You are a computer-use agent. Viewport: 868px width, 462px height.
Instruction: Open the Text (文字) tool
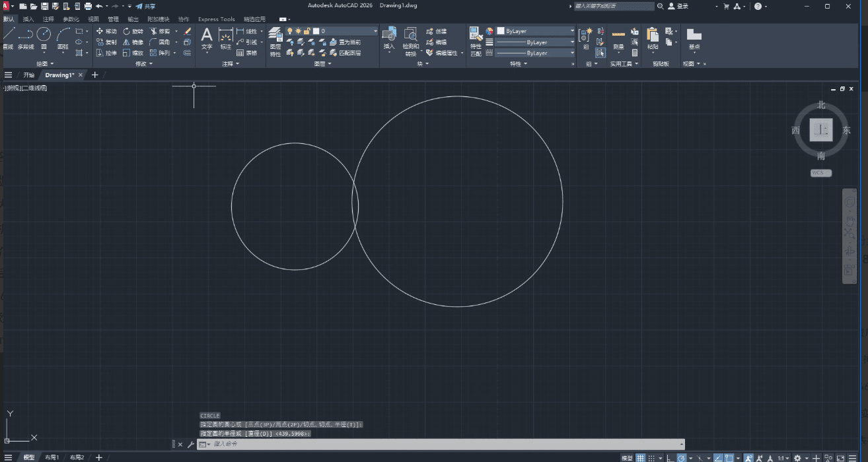click(207, 38)
